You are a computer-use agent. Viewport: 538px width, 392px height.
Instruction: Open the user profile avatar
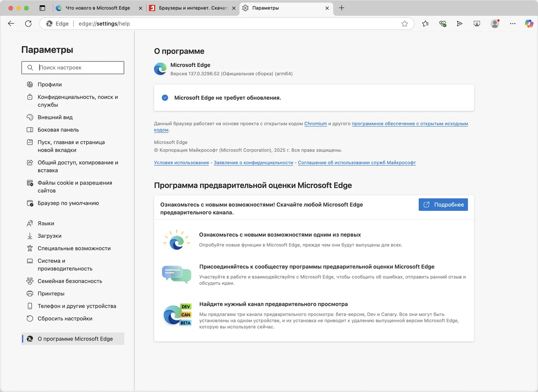click(x=495, y=24)
